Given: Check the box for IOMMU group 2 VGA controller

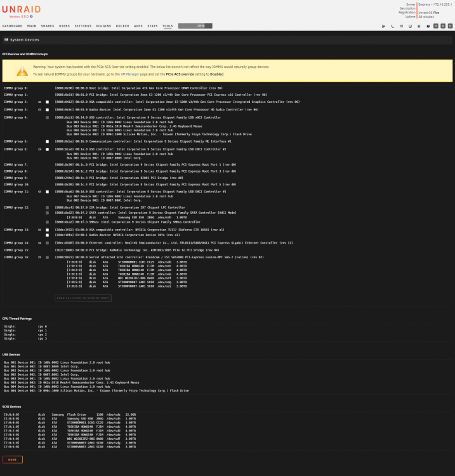Looking at the screenshot, I should coord(47,102).
